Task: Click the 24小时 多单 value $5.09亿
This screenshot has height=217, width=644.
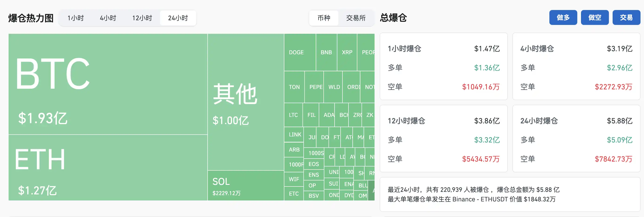Action: [x=620, y=140]
